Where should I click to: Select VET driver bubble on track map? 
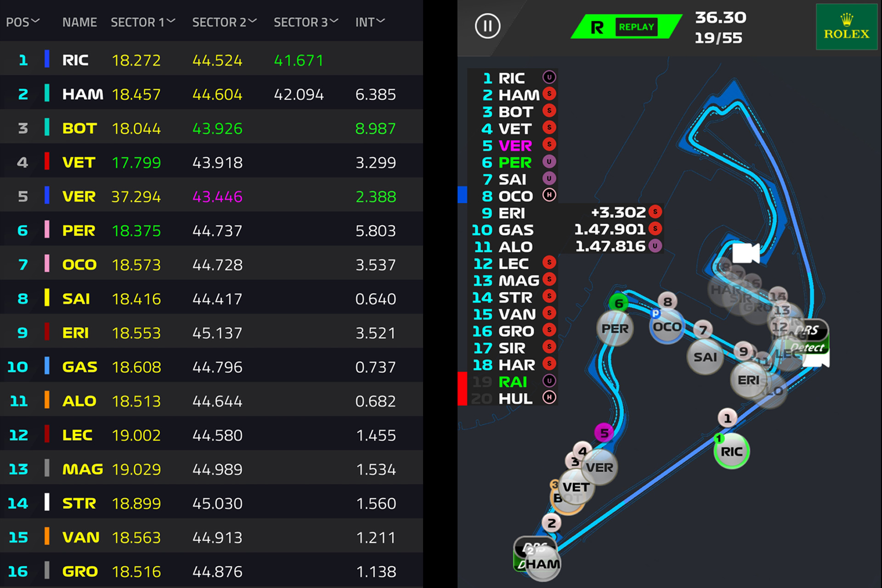(576, 487)
